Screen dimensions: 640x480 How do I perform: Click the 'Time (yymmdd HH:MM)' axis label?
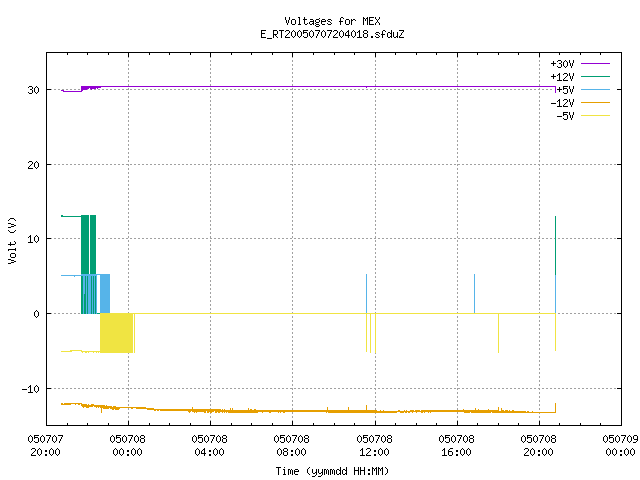332,471
